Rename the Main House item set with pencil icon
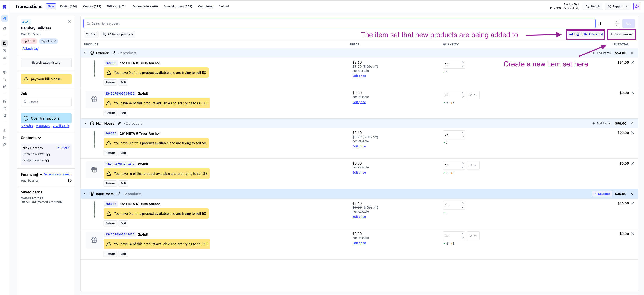Screen dimensions: 644x295 [x=119, y=123]
